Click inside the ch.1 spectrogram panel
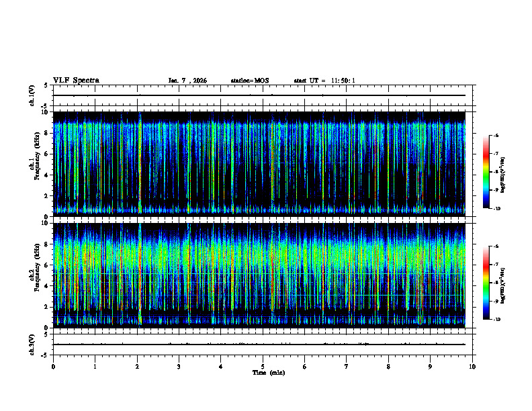532x411 pixels. click(x=259, y=164)
